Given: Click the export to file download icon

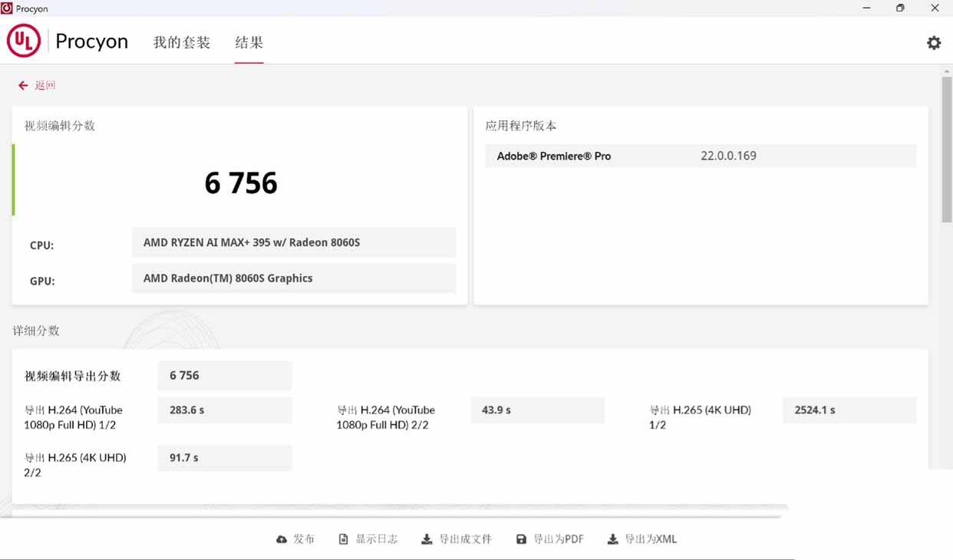Looking at the screenshot, I should tap(426, 539).
